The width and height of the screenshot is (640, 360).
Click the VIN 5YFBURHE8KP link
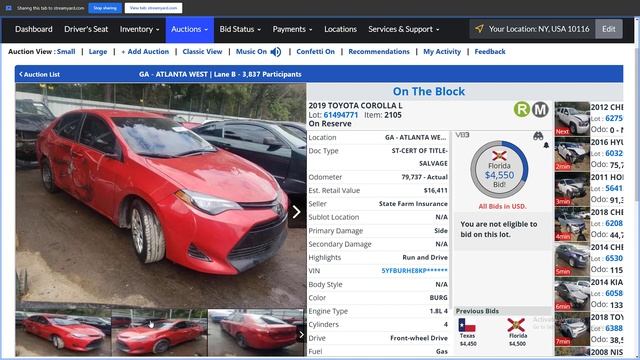tap(414, 271)
